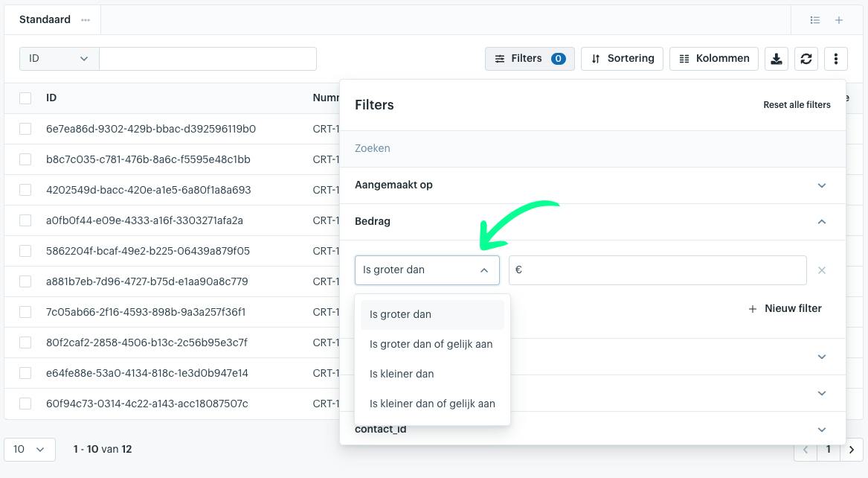Click page number 1

pos(829,450)
